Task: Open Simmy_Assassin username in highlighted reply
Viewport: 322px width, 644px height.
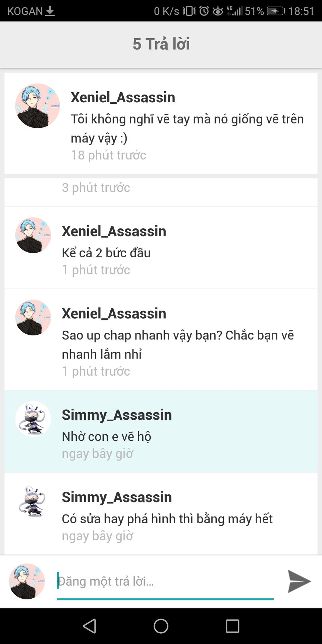Action: click(117, 415)
